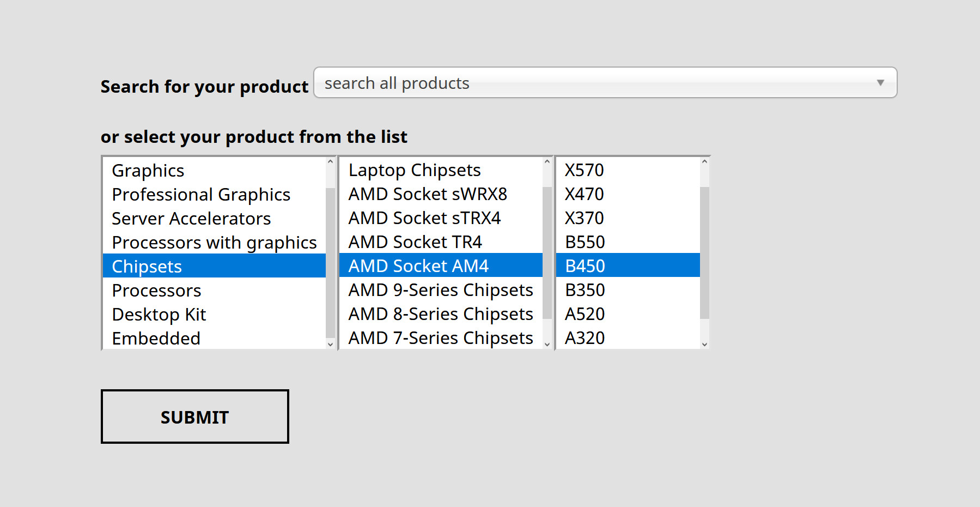Click chipset model list scroll down arrow
The image size is (980, 507).
pos(704,344)
